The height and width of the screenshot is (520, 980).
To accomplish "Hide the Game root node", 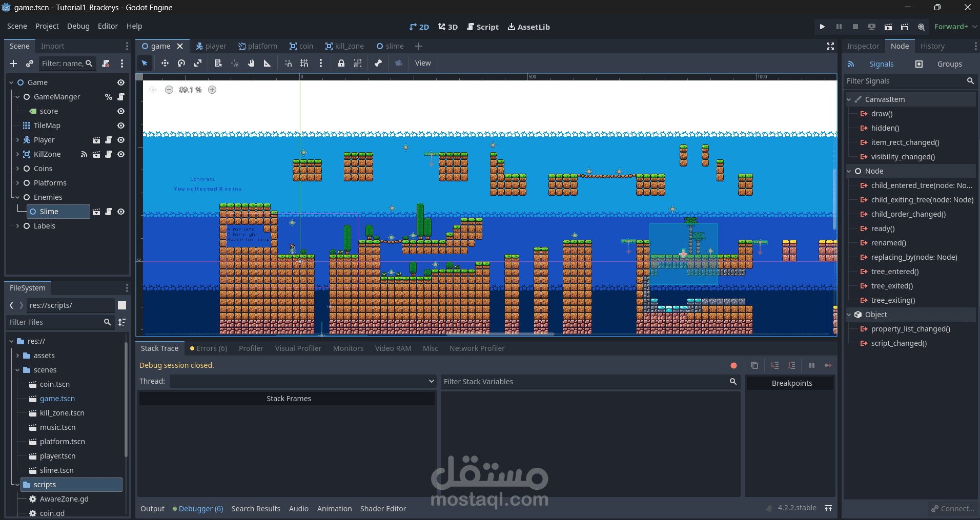I will pyautogui.click(x=121, y=82).
